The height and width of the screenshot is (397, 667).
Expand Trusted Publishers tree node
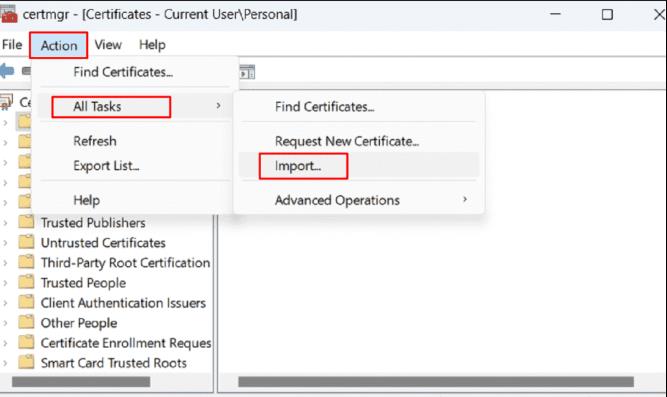click(6, 223)
